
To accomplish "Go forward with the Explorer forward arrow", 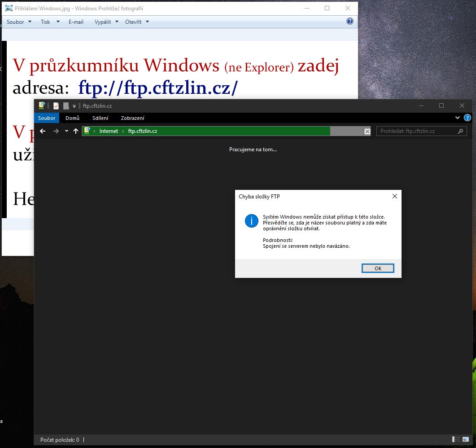I will coord(56,131).
